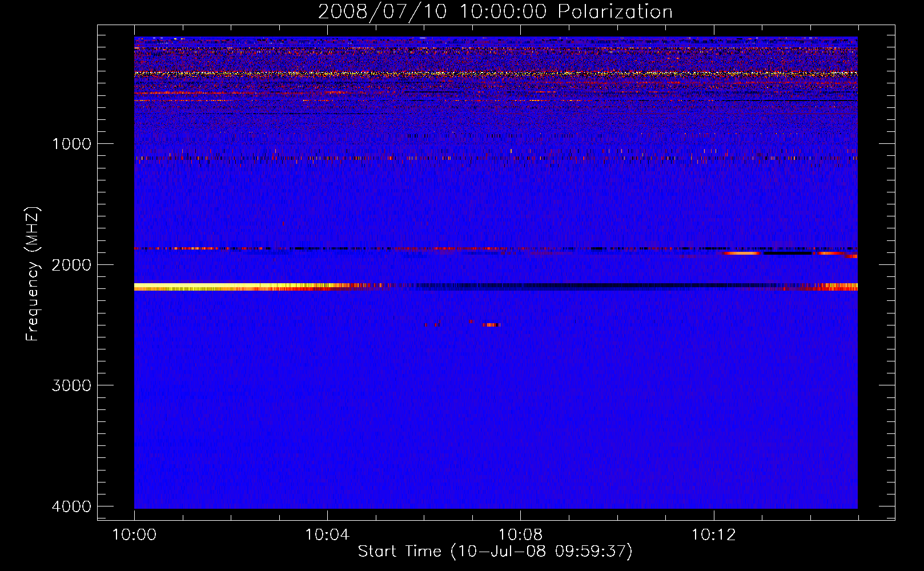Click the 1000 frequency tick label
Viewport: 924px width, 571px height.
pyautogui.click(x=71, y=143)
